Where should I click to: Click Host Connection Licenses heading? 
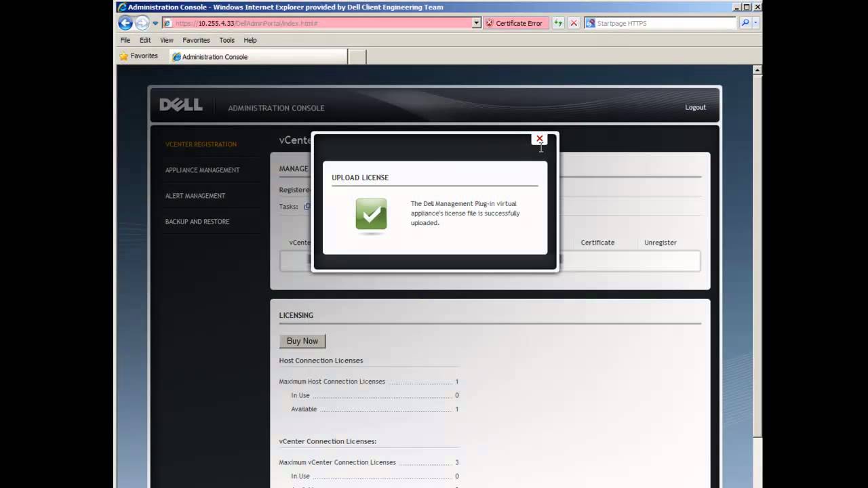point(321,361)
